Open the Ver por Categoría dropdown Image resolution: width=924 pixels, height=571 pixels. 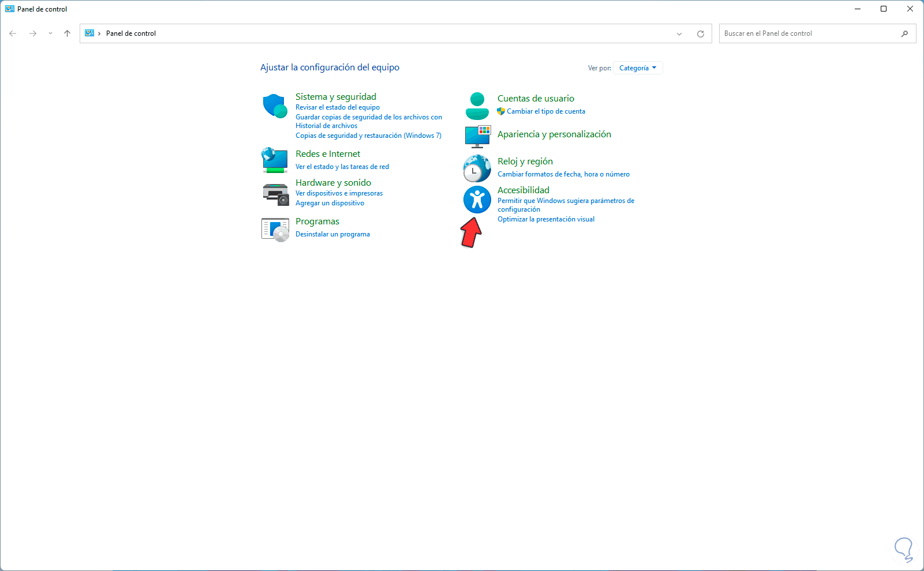tap(638, 68)
